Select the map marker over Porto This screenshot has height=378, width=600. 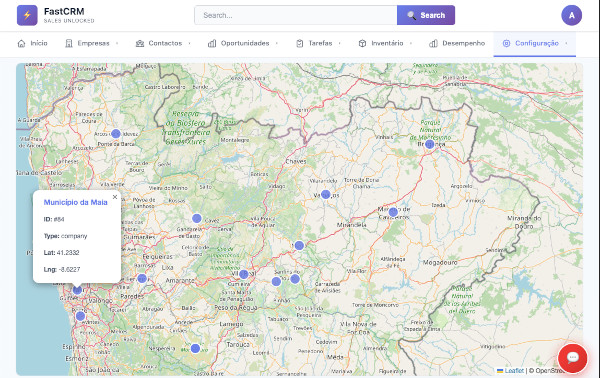(80, 316)
